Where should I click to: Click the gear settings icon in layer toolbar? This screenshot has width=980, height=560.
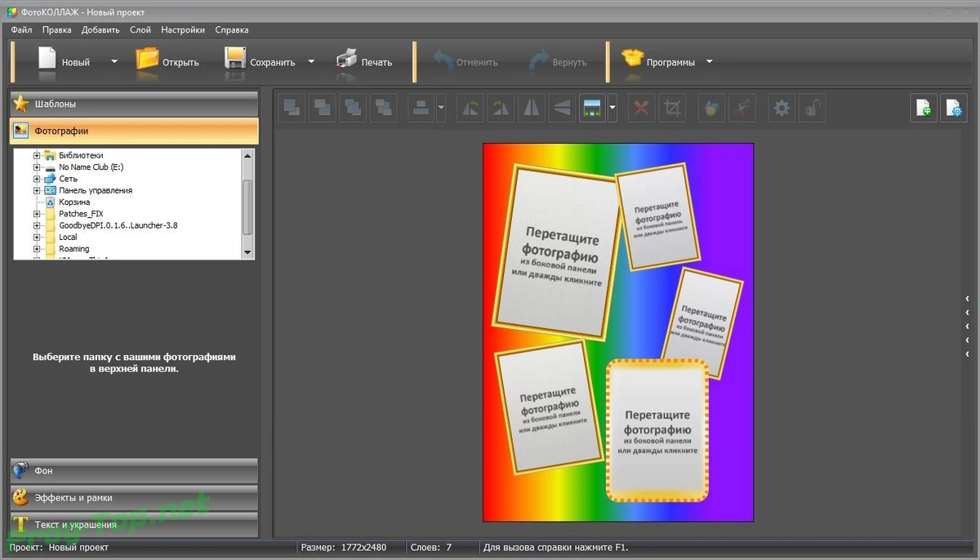[x=782, y=108]
